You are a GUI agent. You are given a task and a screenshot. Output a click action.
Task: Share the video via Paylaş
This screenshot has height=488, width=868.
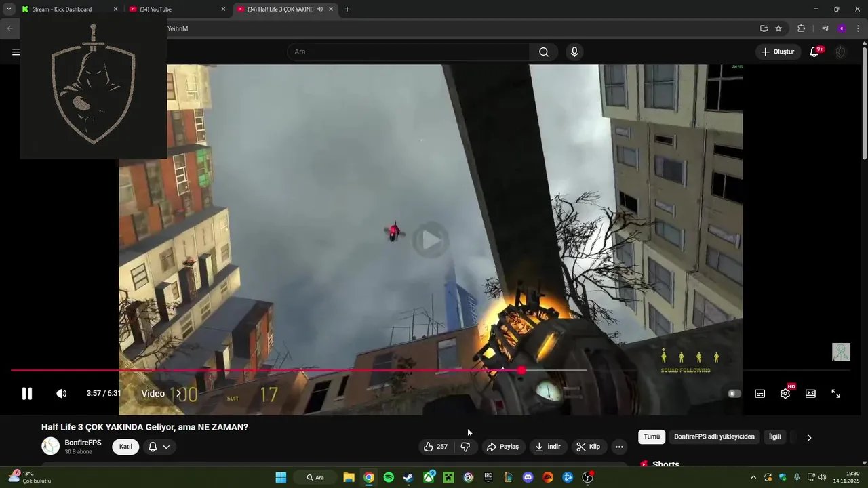coord(502,447)
